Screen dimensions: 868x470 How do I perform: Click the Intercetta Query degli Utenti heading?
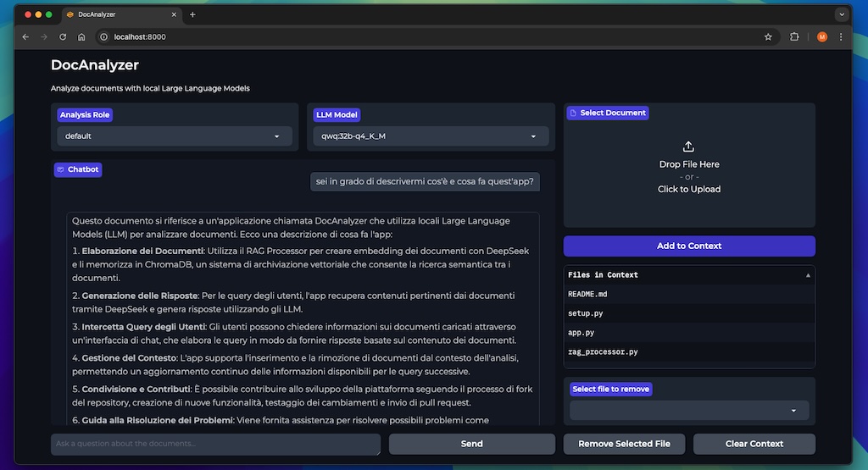[x=143, y=327]
